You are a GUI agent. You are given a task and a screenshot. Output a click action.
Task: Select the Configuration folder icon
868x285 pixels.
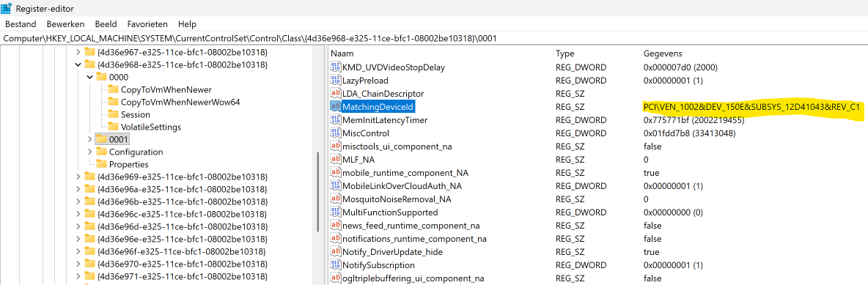101,152
